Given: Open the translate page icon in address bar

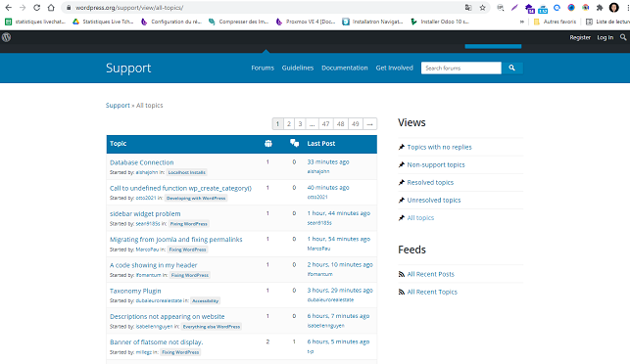Looking at the screenshot, I should (x=468, y=8).
